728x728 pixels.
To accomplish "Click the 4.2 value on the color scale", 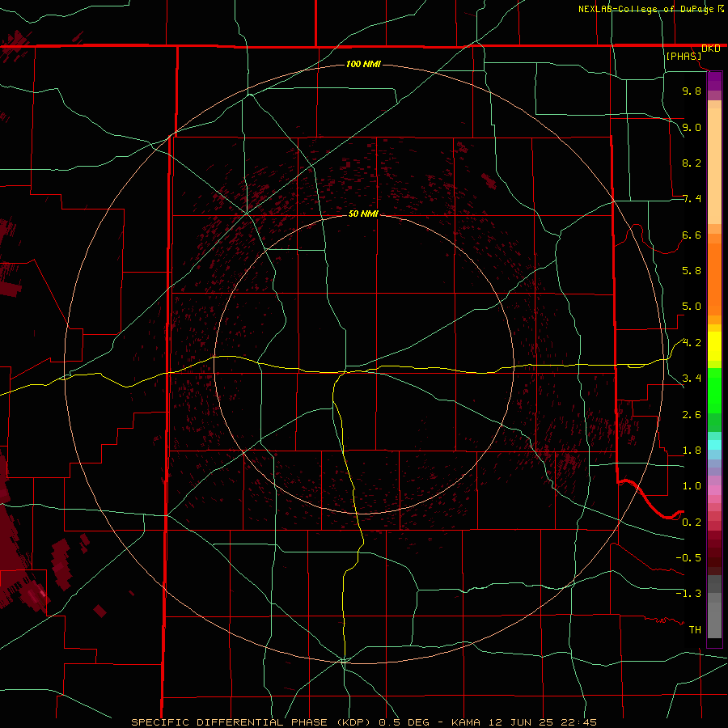I will pos(692,343).
